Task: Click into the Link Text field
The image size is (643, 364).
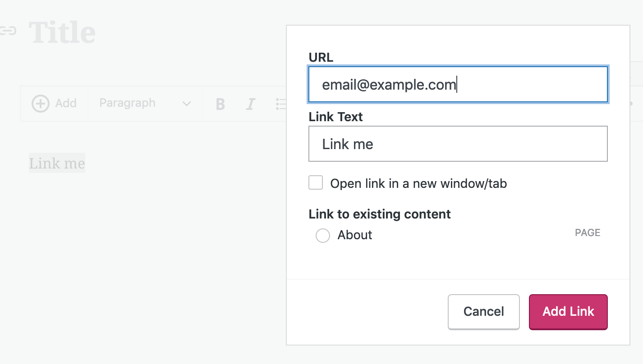Action: point(458,144)
